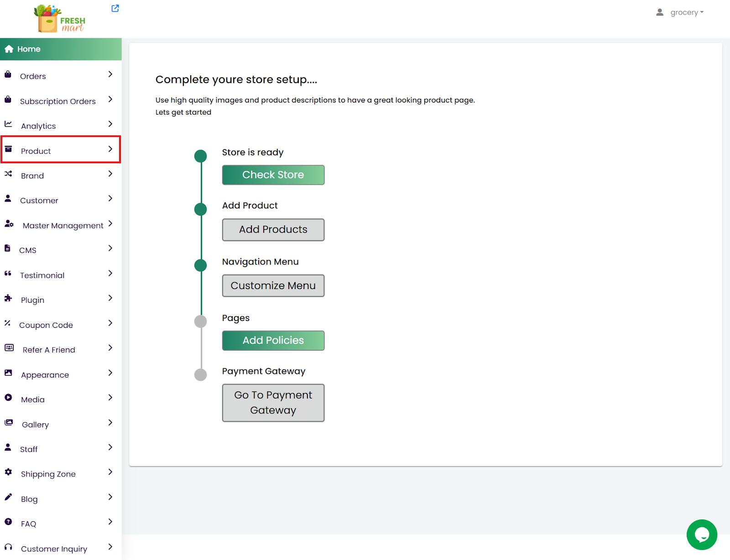Click the Blog pencil icon
730x560 pixels.
pyautogui.click(x=8, y=497)
